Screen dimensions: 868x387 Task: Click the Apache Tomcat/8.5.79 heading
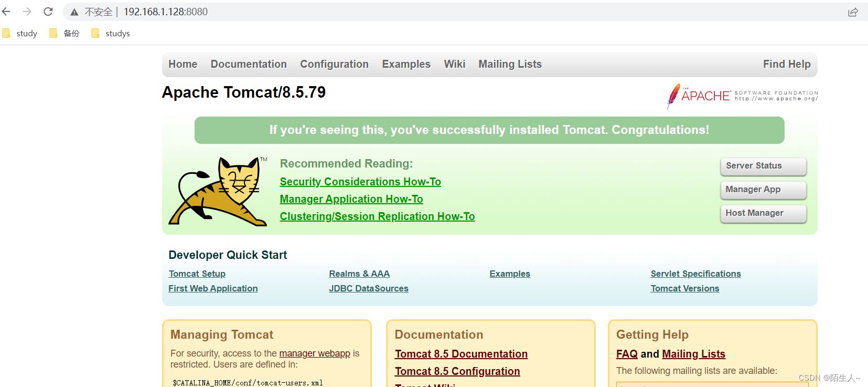click(x=244, y=92)
